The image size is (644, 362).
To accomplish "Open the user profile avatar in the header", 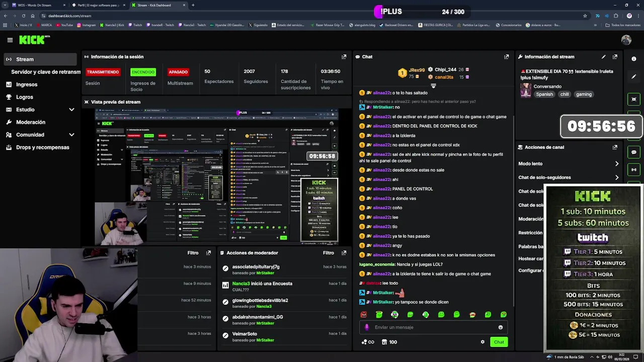I will click(x=626, y=40).
